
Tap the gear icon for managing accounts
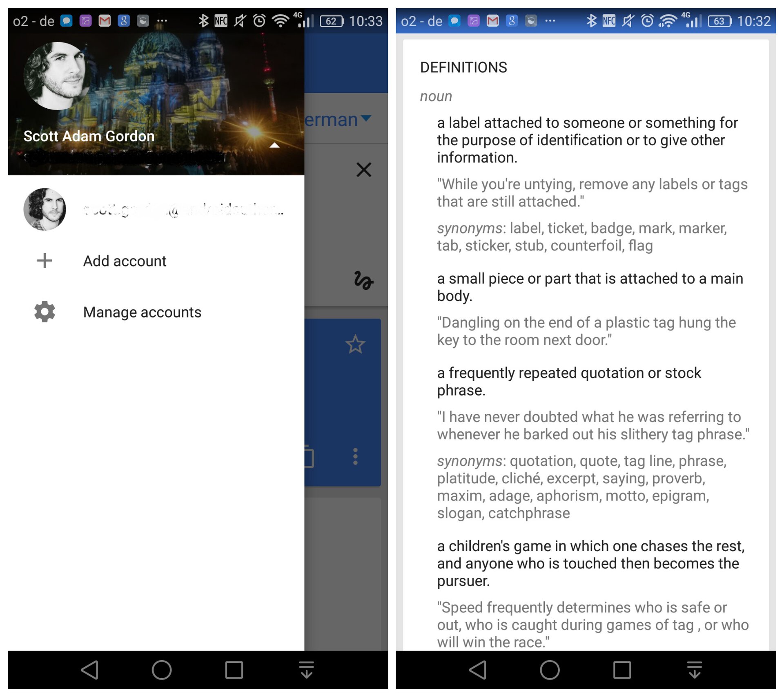45,312
